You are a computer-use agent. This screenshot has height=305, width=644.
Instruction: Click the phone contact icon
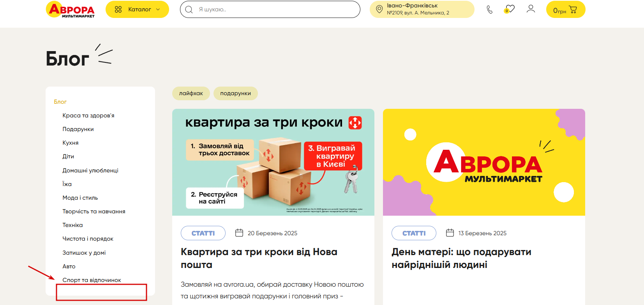pos(490,9)
